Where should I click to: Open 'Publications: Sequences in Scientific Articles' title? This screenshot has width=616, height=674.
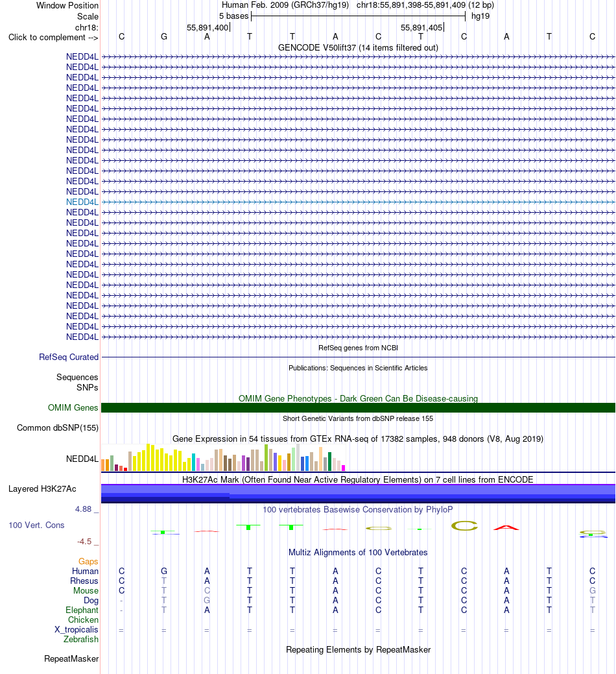pos(358,368)
